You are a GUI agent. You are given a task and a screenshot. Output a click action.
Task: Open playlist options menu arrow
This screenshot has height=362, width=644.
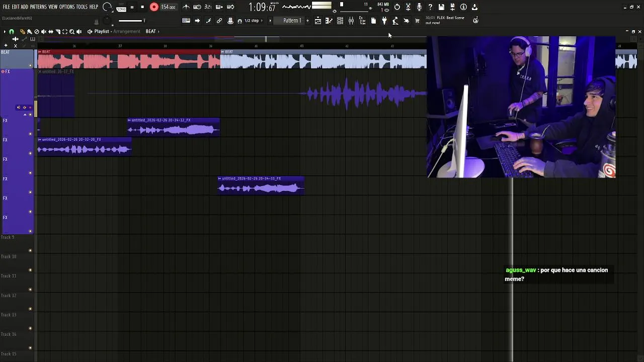click(5, 31)
